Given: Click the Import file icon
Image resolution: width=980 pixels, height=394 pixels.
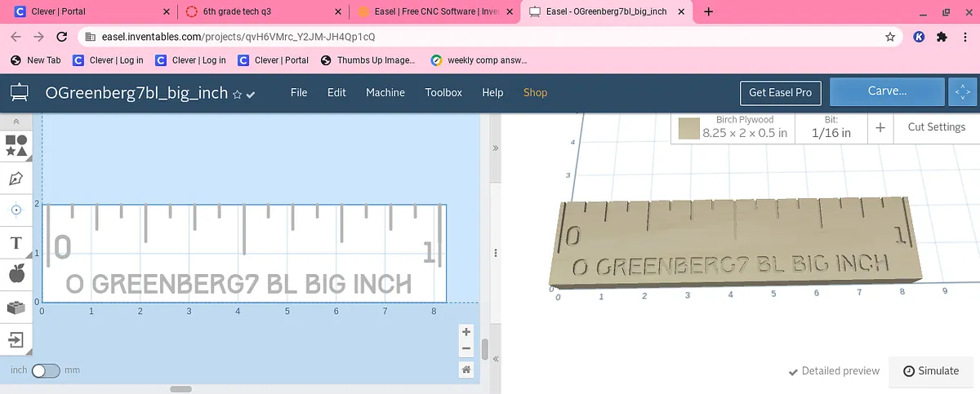Looking at the screenshot, I should click(x=16, y=339).
